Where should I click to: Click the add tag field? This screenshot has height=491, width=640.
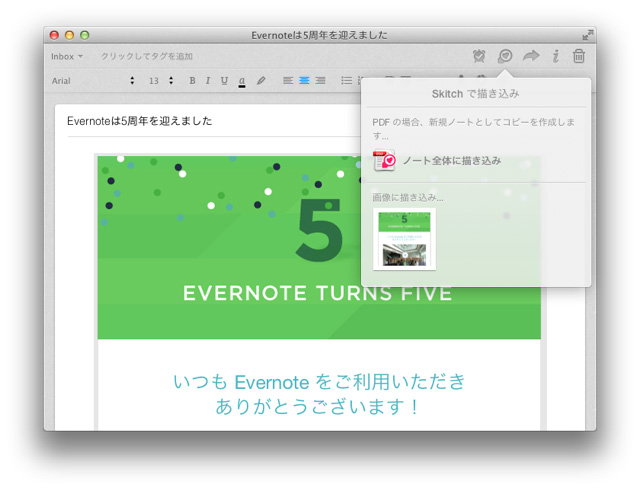tap(147, 57)
